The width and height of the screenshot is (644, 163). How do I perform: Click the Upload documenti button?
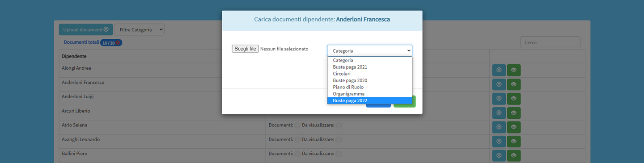pyautogui.click(x=86, y=29)
